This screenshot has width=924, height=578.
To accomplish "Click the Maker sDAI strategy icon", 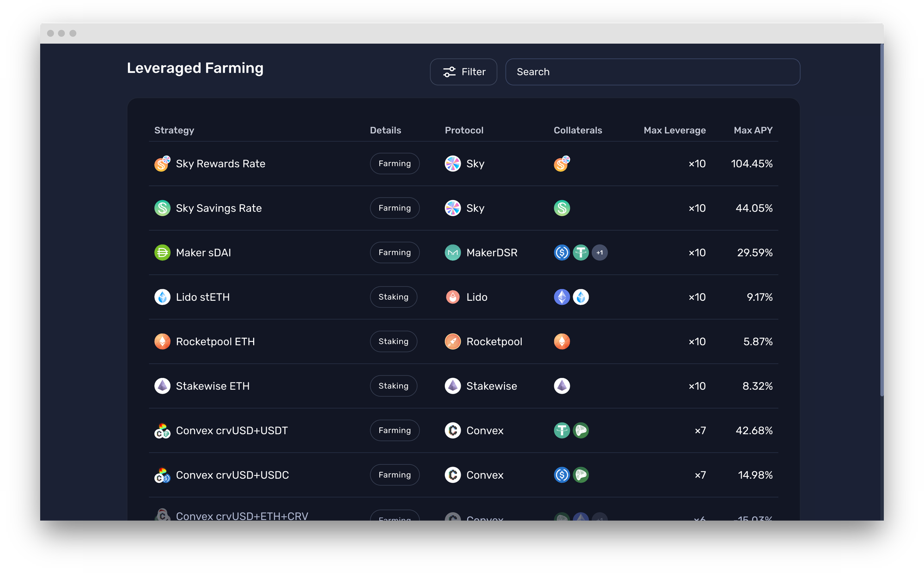I will click(162, 253).
